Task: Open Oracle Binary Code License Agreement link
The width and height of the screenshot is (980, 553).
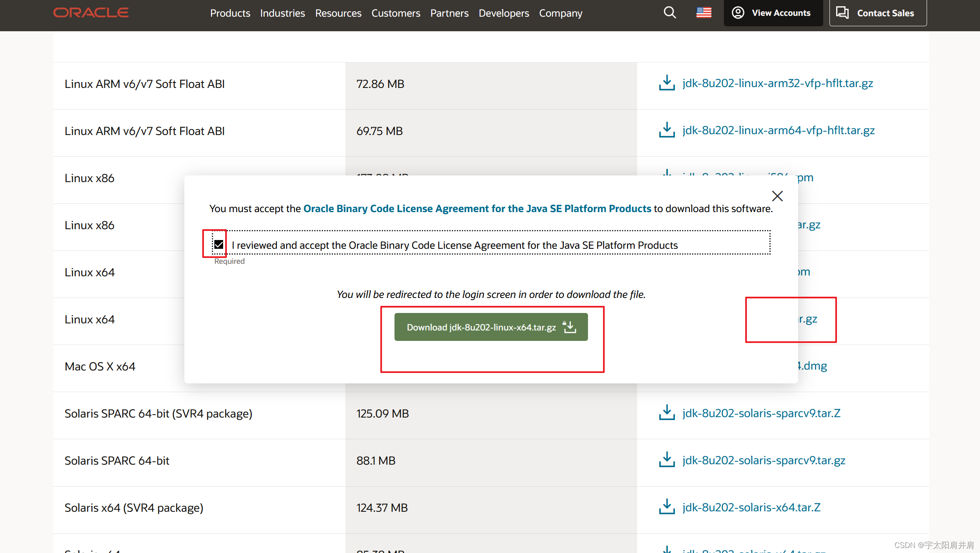Action: coord(477,208)
